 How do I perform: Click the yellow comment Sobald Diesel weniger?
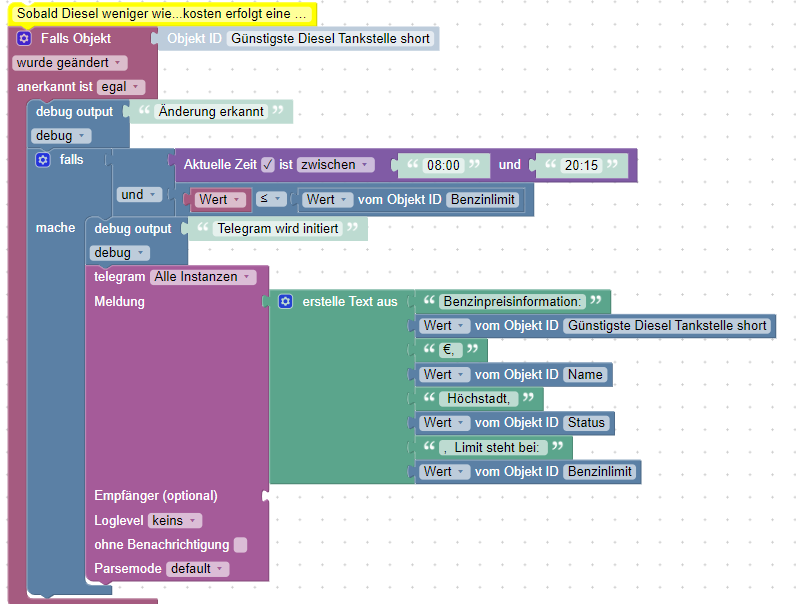tap(162, 14)
